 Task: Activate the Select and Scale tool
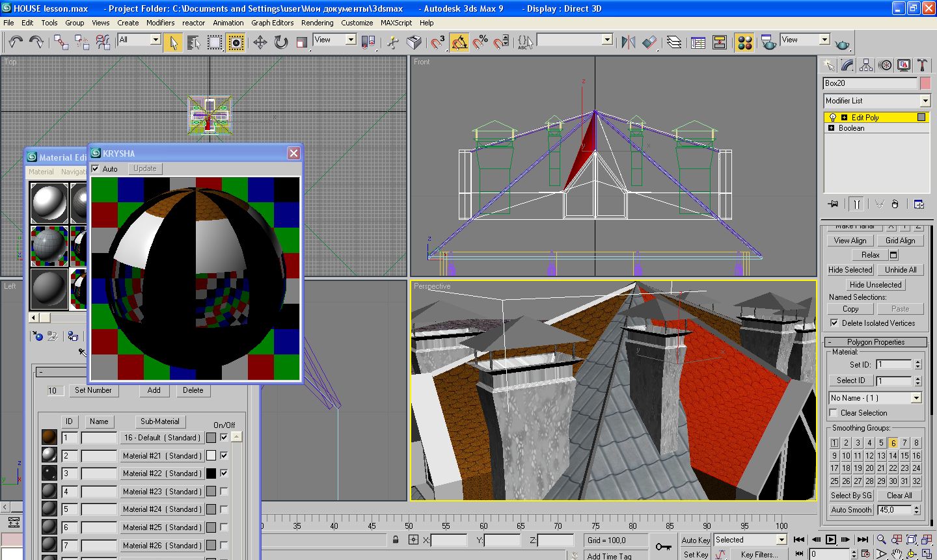click(301, 42)
